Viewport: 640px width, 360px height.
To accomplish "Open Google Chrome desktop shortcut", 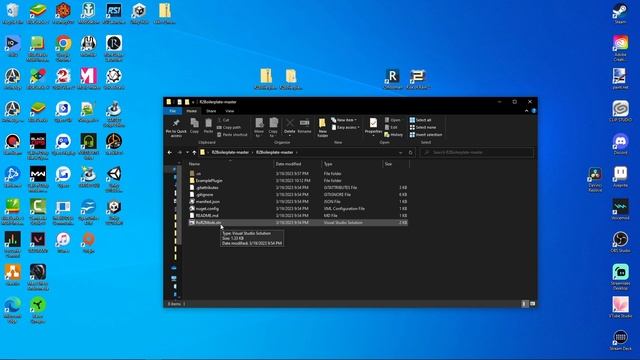I will (x=63, y=48).
